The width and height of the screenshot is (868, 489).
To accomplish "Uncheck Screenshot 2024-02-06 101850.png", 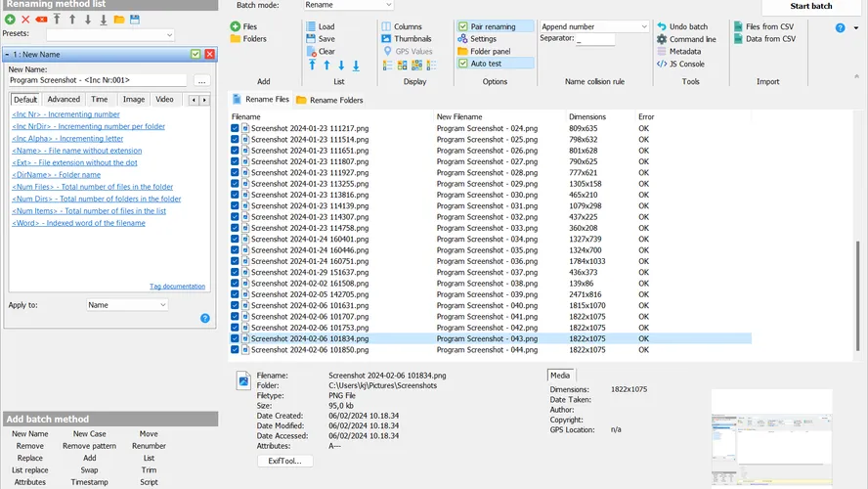I will pyautogui.click(x=235, y=349).
